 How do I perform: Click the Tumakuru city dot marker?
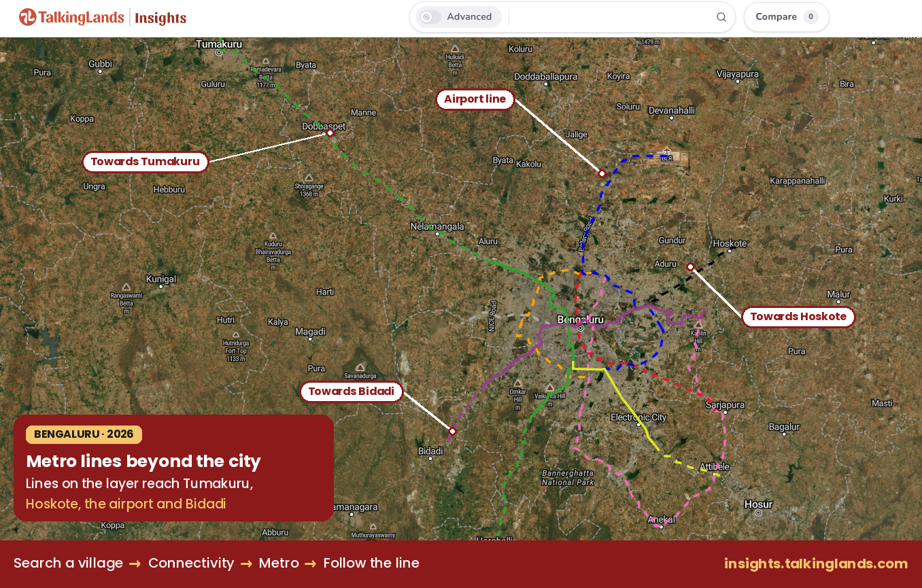[x=219, y=52]
